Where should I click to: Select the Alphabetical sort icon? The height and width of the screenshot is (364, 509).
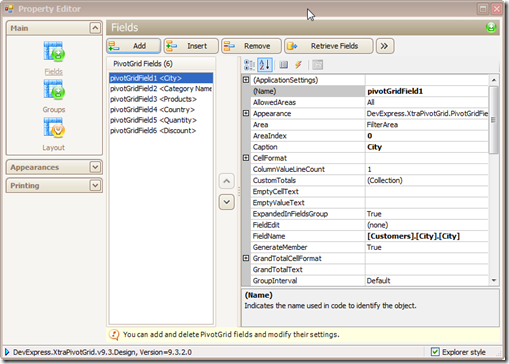click(x=265, y=65)
